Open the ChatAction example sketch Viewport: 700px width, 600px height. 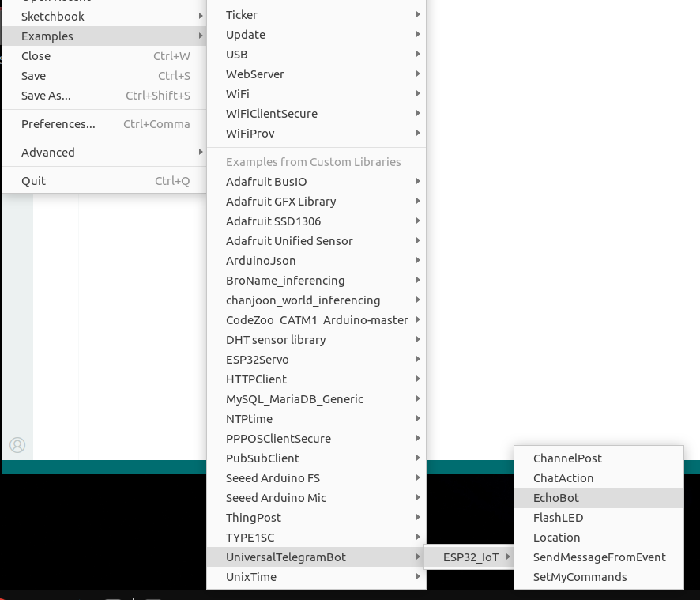point(599,478)
